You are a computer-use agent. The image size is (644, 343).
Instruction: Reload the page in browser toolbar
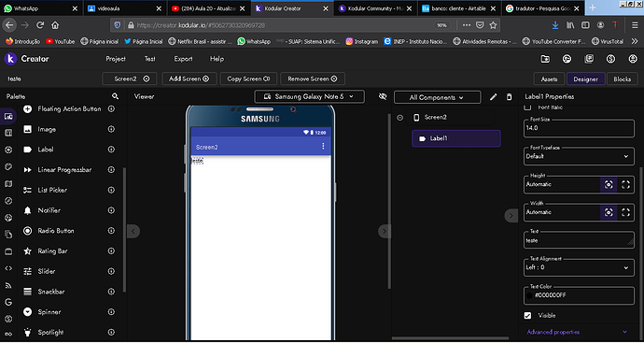tap(40, 25)
